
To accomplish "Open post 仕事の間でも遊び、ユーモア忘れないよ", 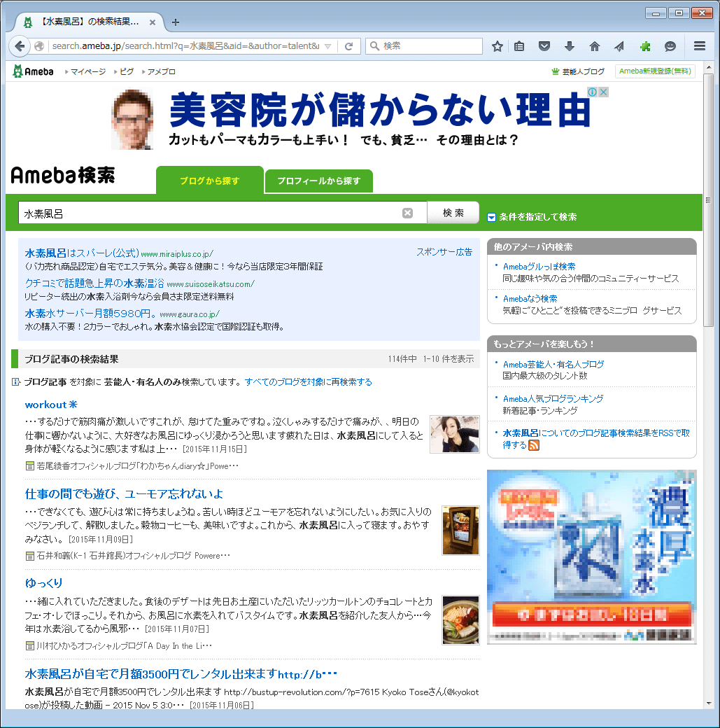I will coord(124,494).
